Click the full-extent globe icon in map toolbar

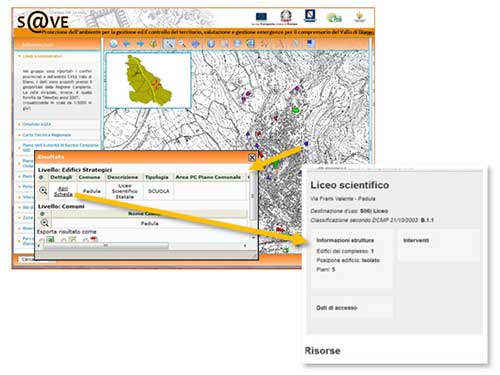[x=114, y=44]
